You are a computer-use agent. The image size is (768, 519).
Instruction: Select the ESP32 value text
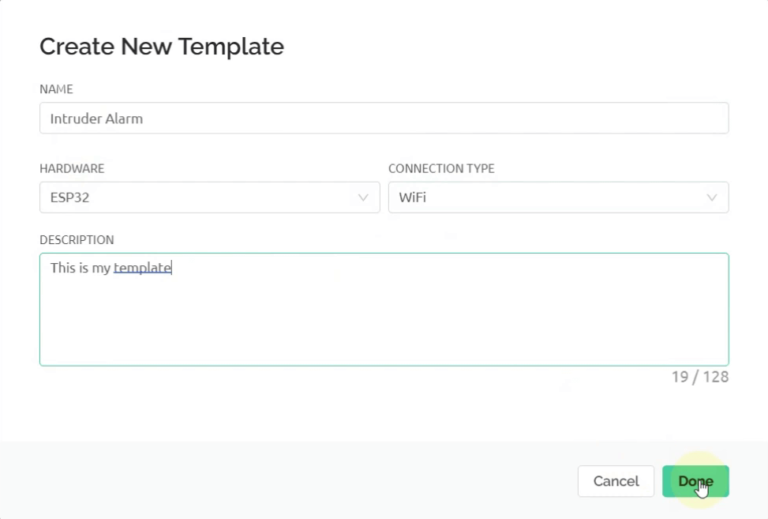pyautogui.click(x=71, y=198)
